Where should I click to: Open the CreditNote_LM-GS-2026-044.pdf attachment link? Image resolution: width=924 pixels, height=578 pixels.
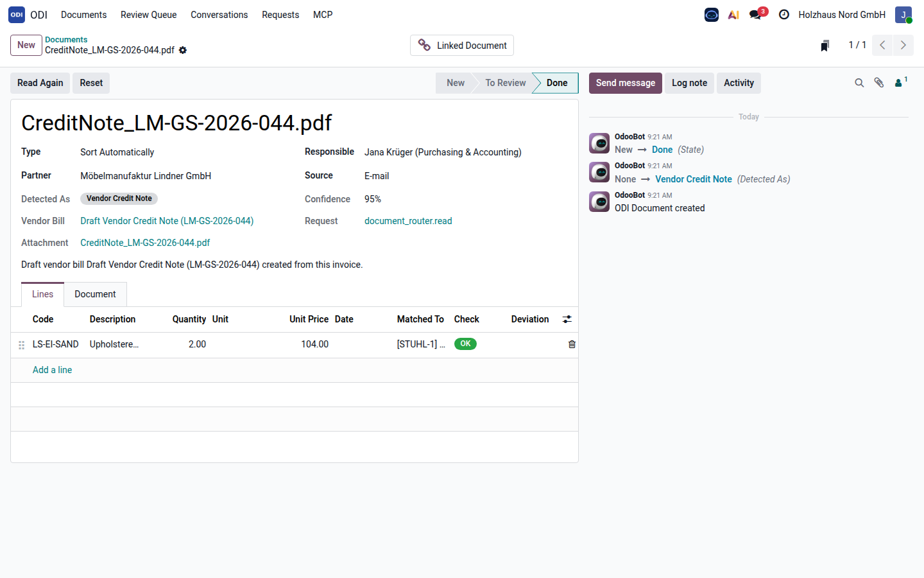click(145, 243)
